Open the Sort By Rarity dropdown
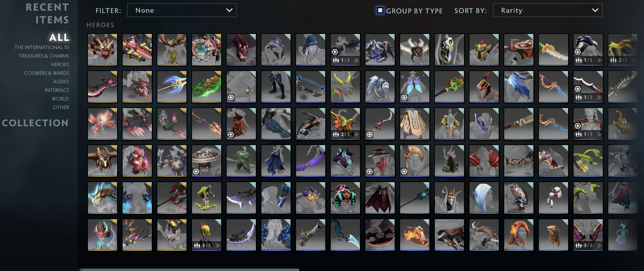 tap(548, 10)
